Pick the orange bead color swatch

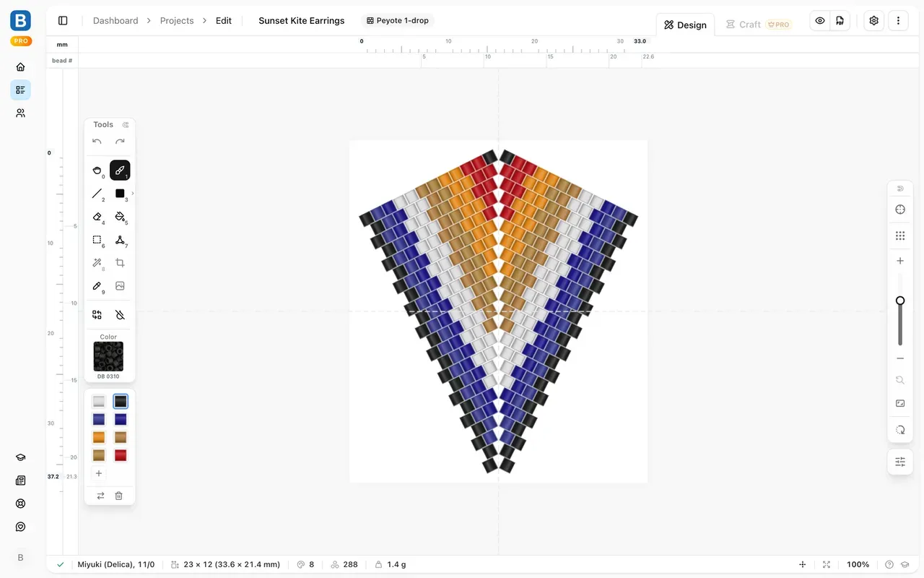tap(99, 437)
